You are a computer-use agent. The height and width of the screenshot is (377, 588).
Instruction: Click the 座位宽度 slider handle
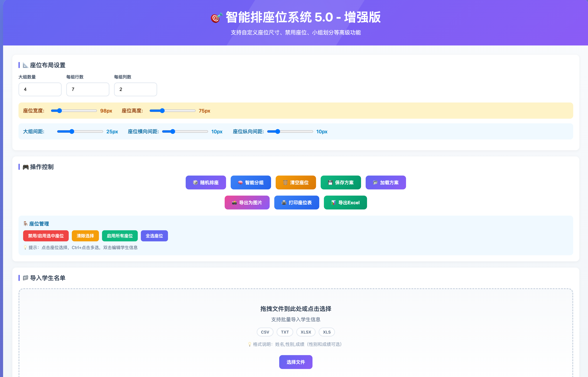pyautogui.click(x=59, y=111)
